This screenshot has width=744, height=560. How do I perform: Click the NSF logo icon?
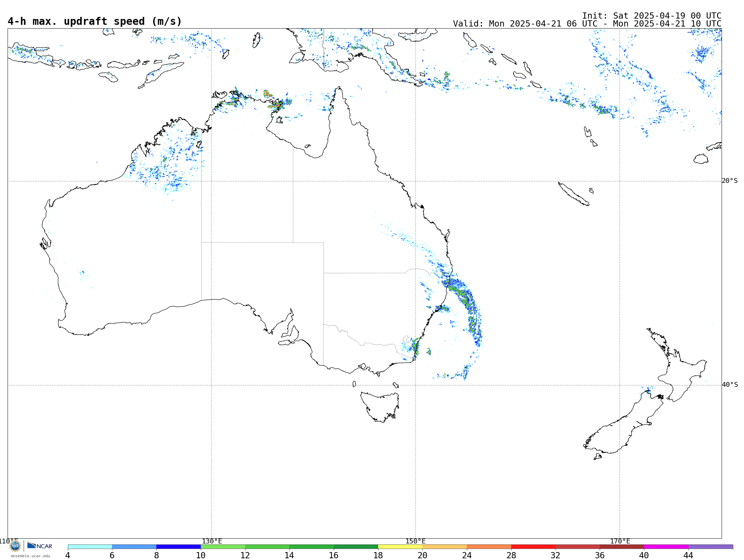click(15, 546)
